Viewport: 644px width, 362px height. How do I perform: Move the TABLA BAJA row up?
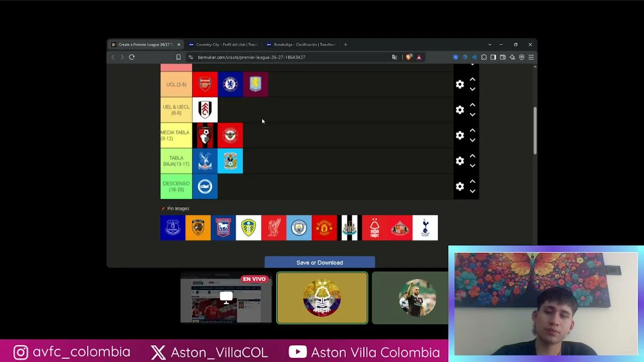(x=472, y=156)
